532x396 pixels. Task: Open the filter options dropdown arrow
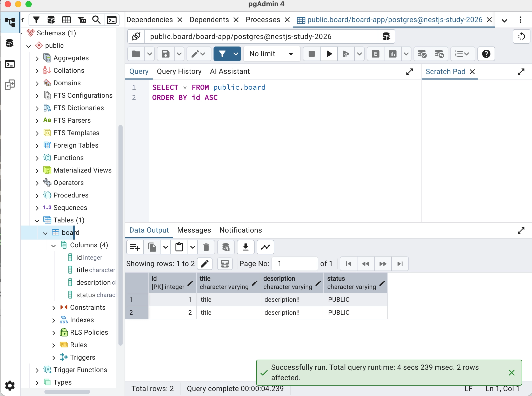pyautogui.click(x=236, y=54)
